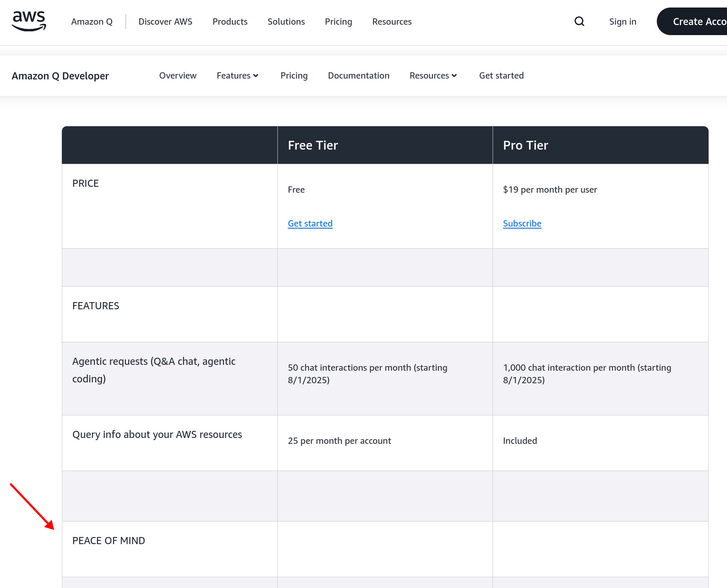Click the Pro Tier column header
The width and height of the screenshot is (727, 588).
tap(525, 145)
